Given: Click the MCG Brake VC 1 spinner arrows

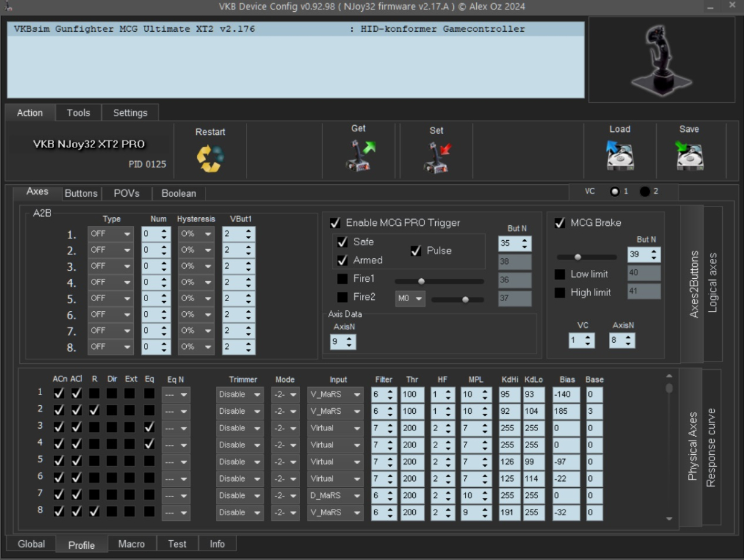Looking at the screenshot, I should (x=588, y=340).
